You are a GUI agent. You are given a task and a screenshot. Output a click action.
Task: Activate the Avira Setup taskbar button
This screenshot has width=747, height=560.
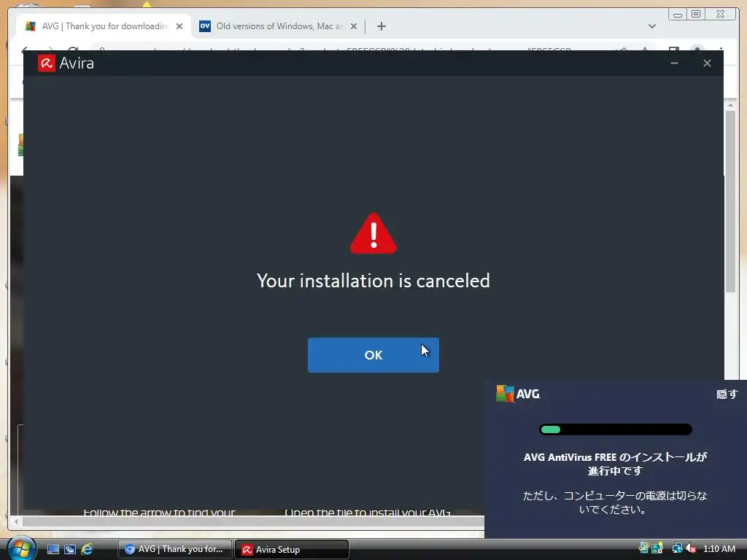point(292,549)
